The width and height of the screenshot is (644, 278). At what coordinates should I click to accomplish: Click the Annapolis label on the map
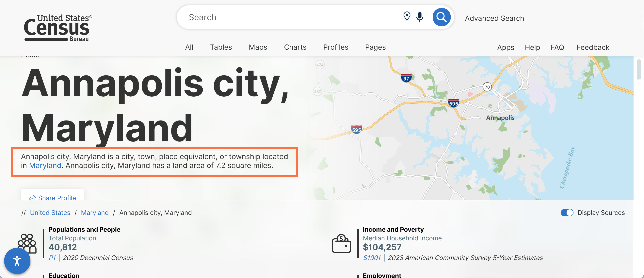point(500,118)
